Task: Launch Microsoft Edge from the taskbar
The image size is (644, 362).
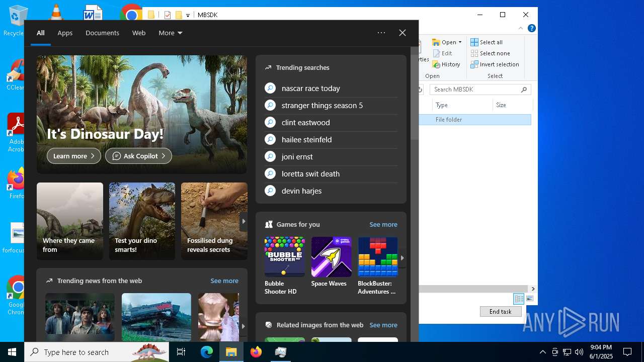Action: click(207, 352)
